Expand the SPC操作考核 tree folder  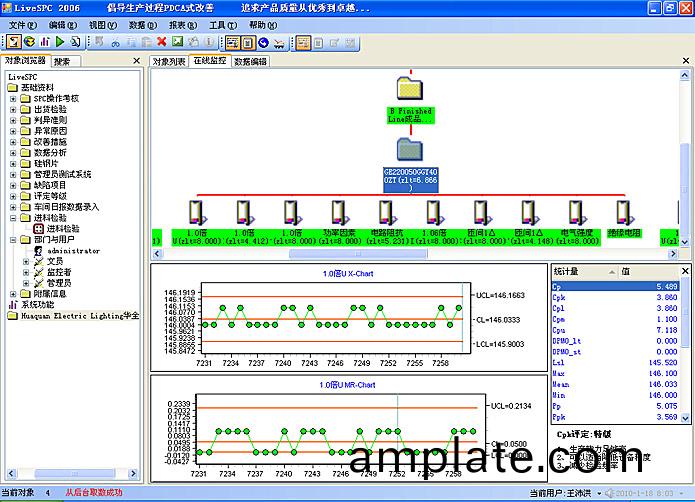pos(12,99)
